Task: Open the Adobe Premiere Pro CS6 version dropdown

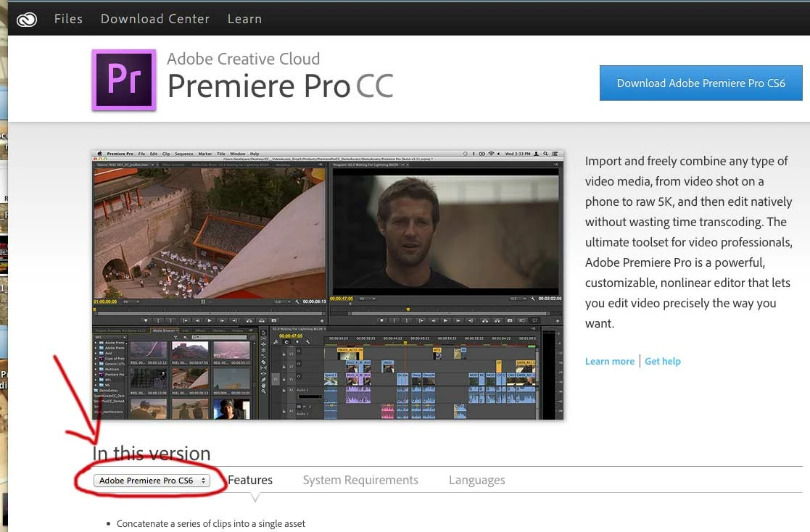Action: pos(152,481)
